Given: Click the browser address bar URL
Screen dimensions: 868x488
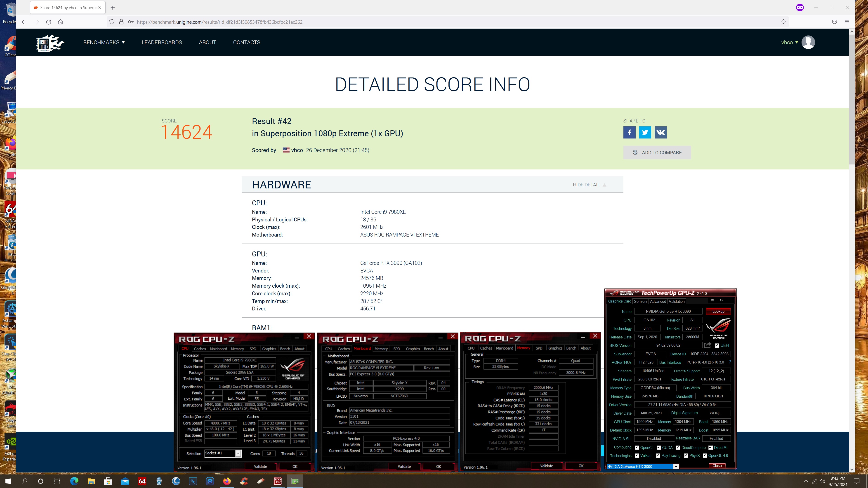Looking at the screenshot, I should [220, 22].
